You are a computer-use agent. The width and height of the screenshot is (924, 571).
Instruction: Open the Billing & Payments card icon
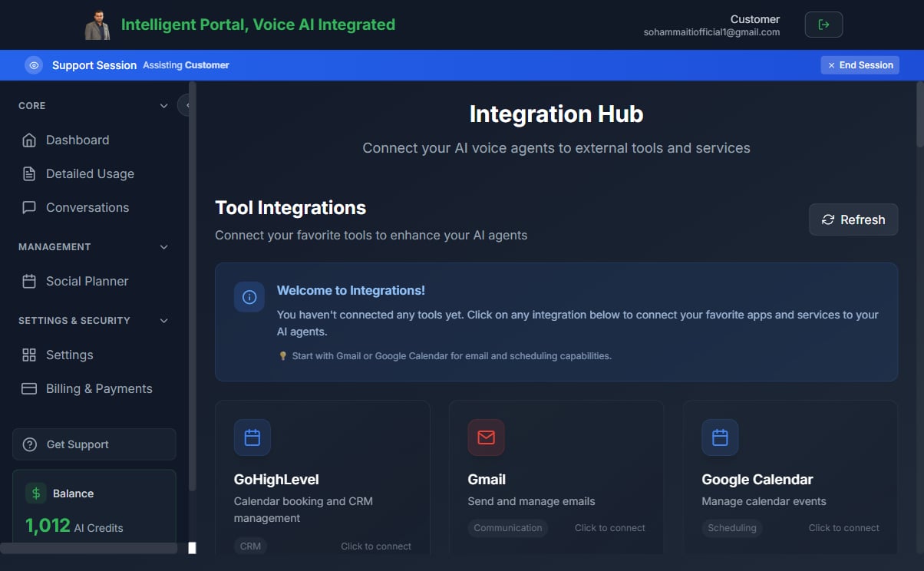(29, 388)
